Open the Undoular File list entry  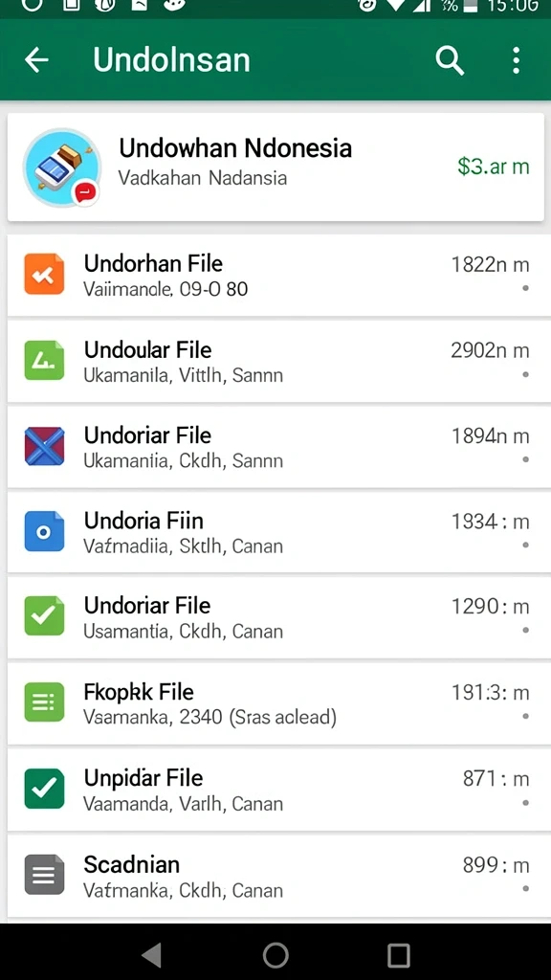(x=275, y=361)
